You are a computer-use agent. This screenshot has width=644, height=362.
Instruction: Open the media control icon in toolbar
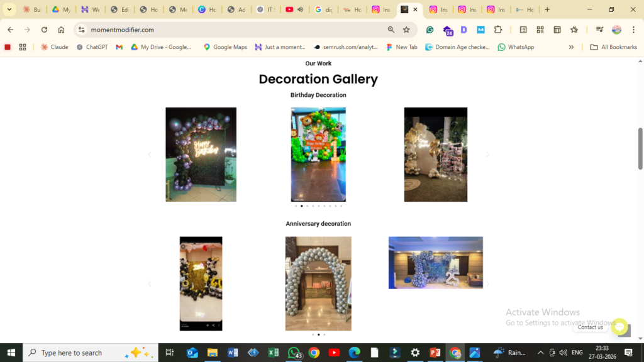pyautogui.click(x=599, y=30)
